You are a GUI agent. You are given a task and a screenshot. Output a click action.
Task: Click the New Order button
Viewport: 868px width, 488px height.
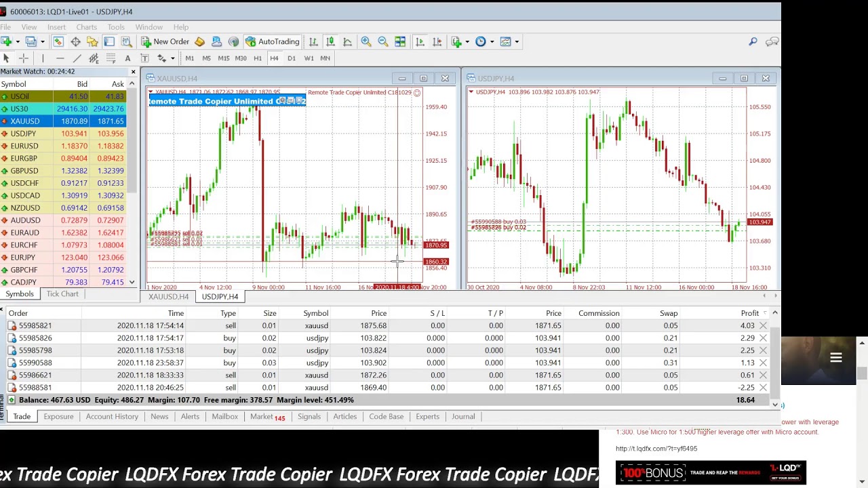[x=164, y=41]
